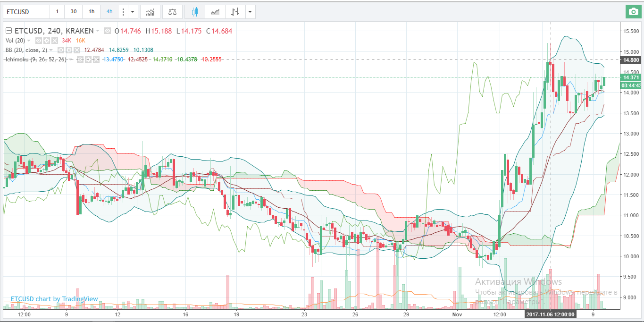Take a chart snapshot with camera button

632,12
